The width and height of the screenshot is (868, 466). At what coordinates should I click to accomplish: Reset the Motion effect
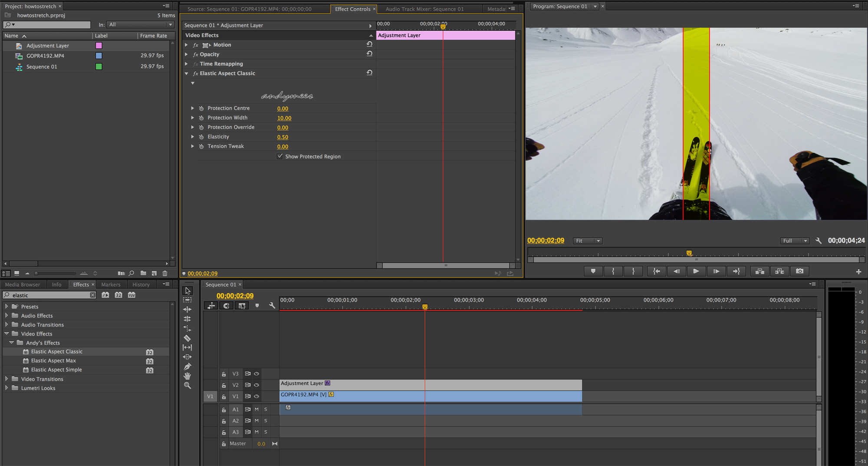pos(369,44)
